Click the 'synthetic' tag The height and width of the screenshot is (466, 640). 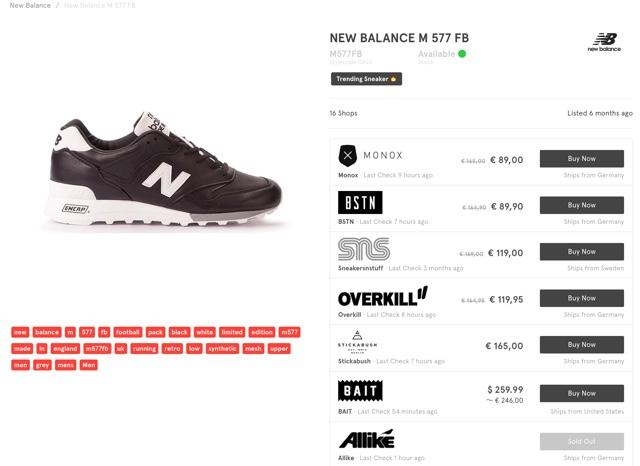[223, 349]
